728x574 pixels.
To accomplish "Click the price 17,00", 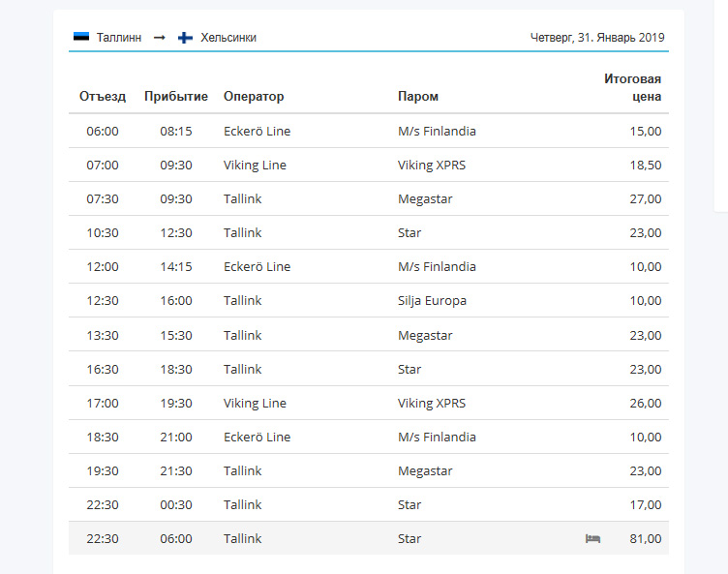I will 646,505.
